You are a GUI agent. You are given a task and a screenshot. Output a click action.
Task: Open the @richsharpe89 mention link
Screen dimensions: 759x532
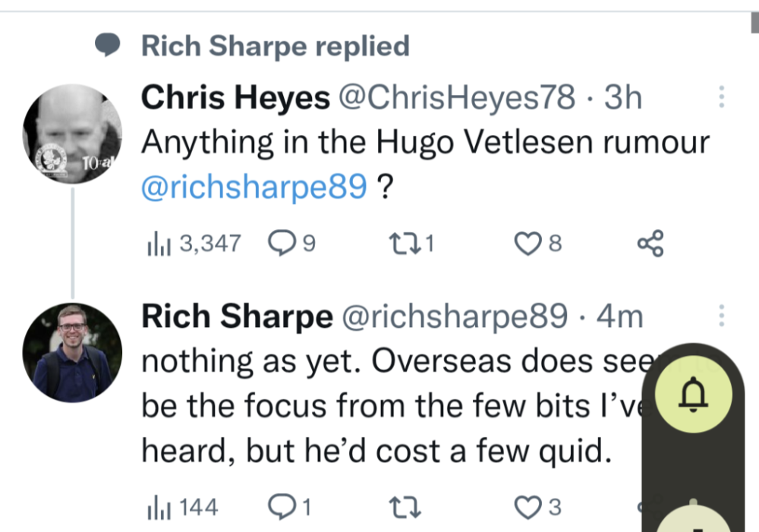pos(254,184)
